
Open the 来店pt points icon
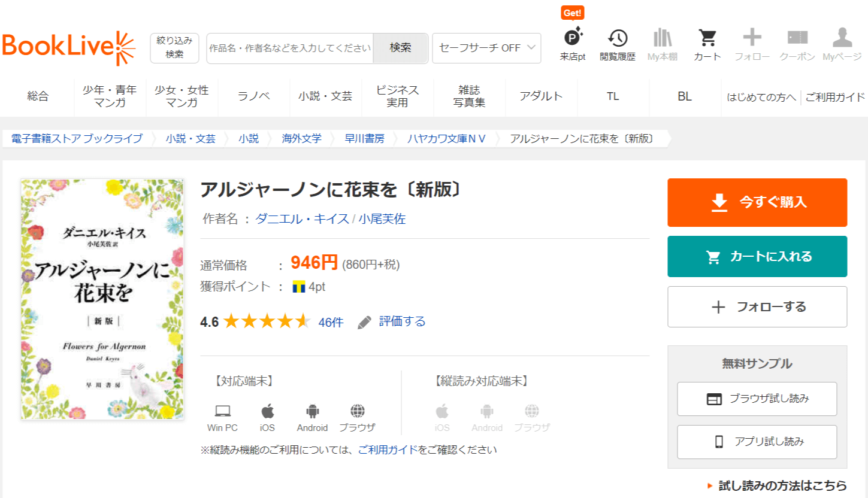click(573, 44)
